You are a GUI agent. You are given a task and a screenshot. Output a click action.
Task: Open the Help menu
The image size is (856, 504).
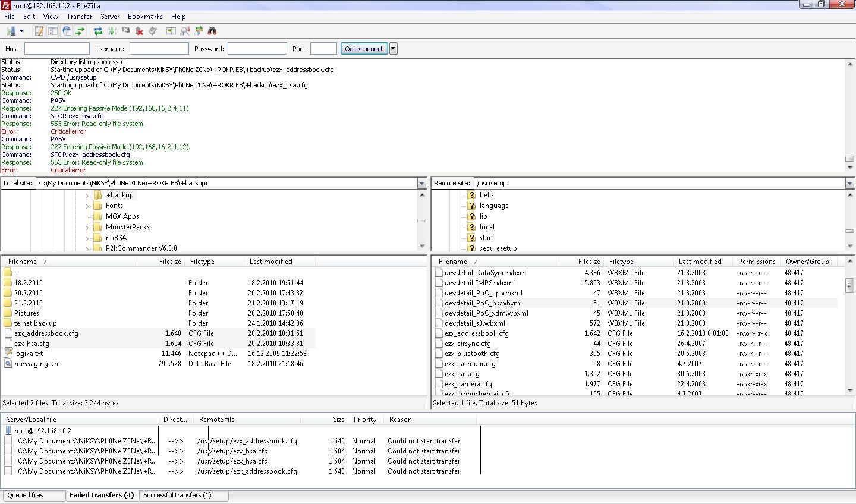tap(178, 17)
